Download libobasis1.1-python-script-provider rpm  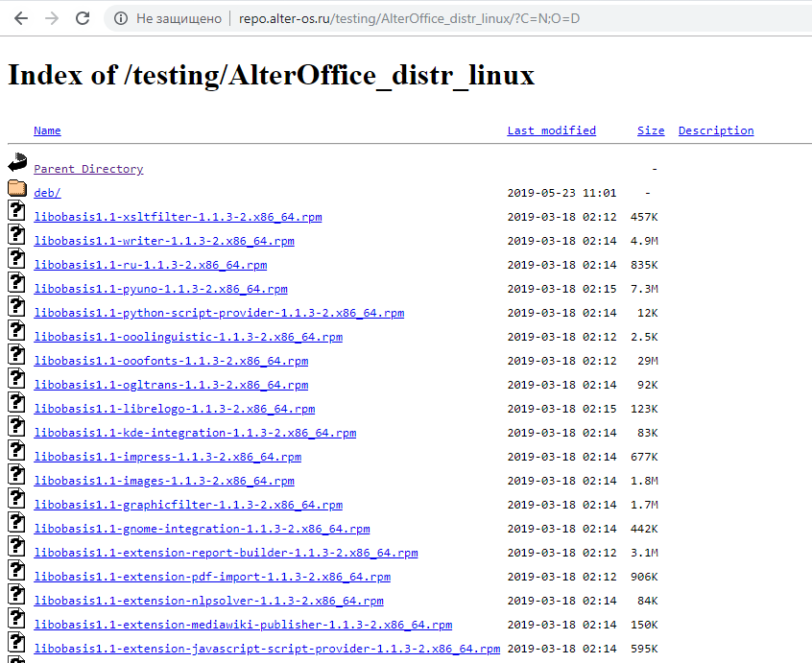tap(219, 313)
